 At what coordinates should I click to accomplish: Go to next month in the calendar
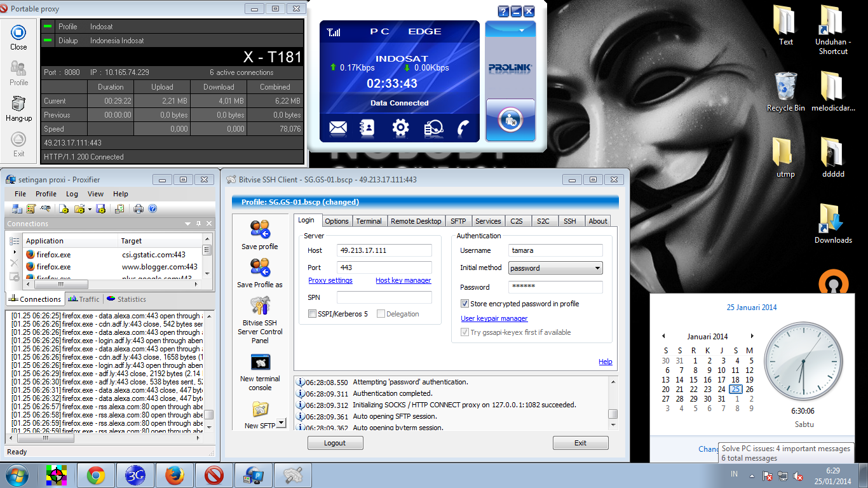point(752,336)
